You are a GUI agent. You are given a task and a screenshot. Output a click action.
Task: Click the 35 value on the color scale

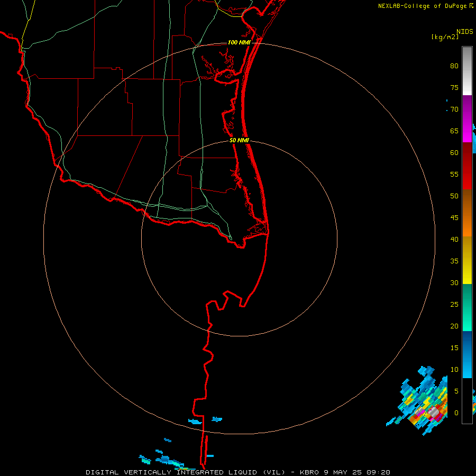[x=454, y=261]
